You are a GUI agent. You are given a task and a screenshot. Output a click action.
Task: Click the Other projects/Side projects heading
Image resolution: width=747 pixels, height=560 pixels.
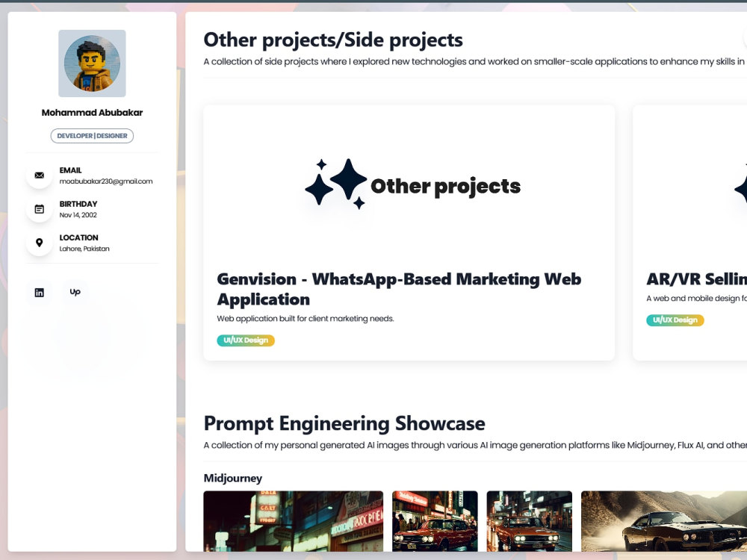[x=333, y=40]
